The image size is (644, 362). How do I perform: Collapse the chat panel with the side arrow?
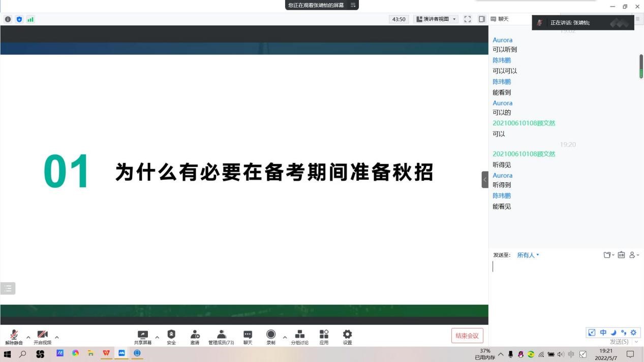[485, 180]
